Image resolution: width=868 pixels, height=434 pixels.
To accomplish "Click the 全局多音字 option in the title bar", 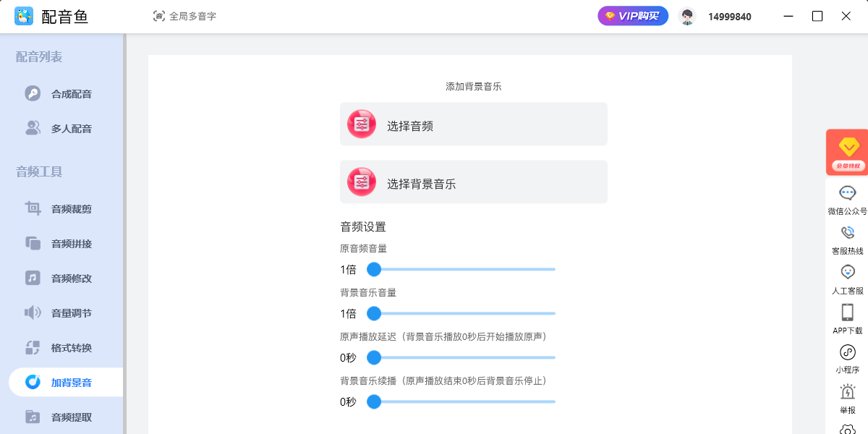I will [184, 16].
